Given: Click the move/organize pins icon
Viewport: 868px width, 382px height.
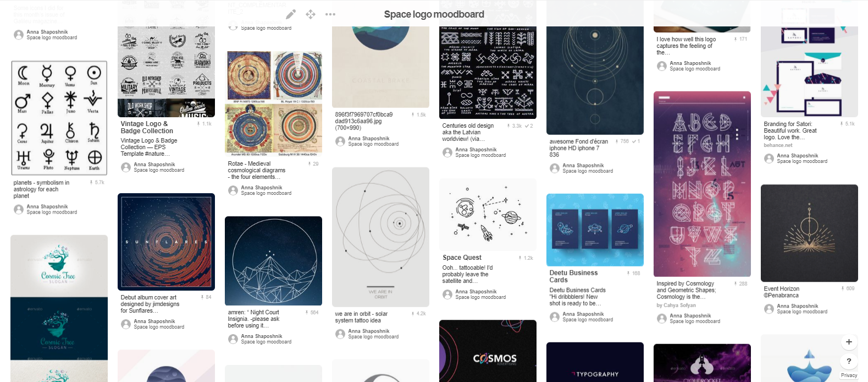Looking at the screenshot, I should [311, 14].
